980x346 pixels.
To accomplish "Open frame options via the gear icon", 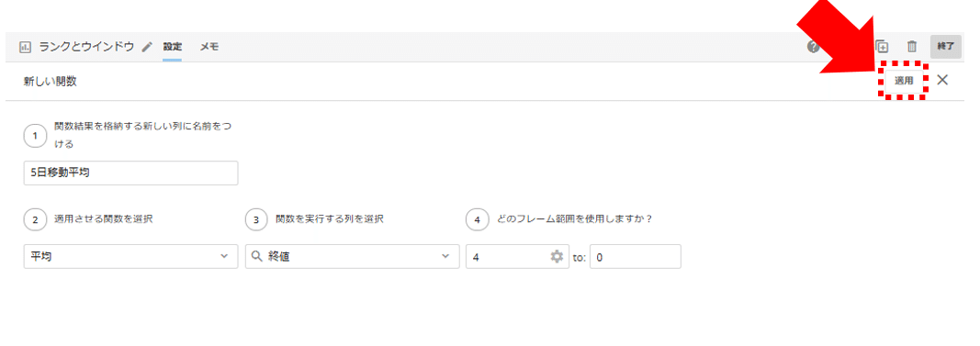I will coord(557,257).
